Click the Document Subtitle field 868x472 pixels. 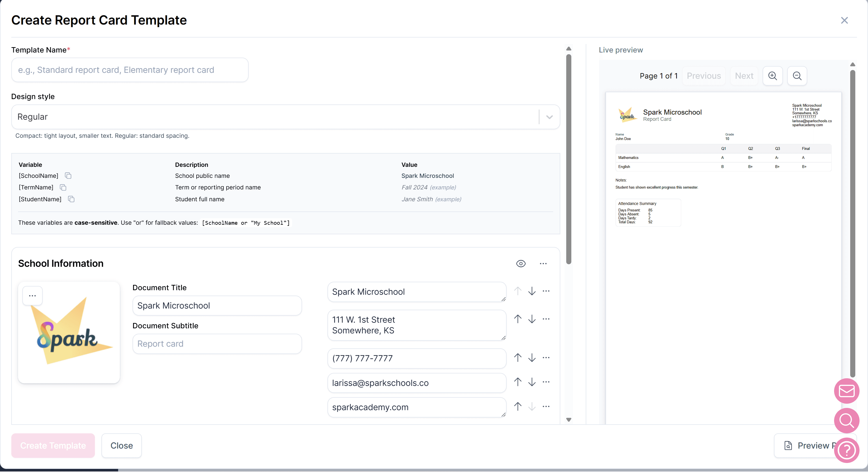(x=217, y=344)
